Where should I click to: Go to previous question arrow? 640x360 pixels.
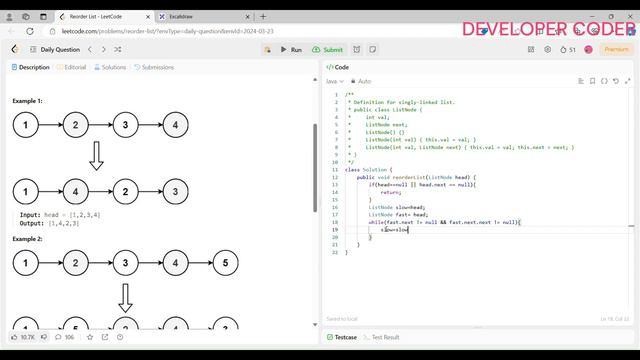click(90, 49)
